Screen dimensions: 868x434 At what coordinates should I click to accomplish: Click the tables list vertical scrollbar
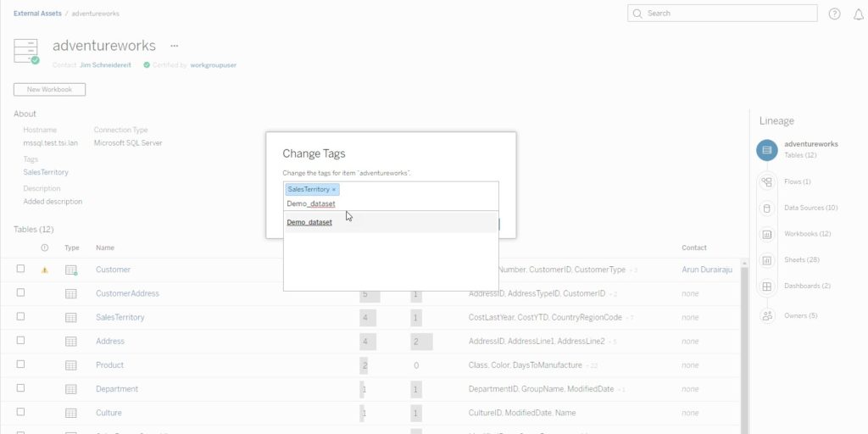click(744, 346)
